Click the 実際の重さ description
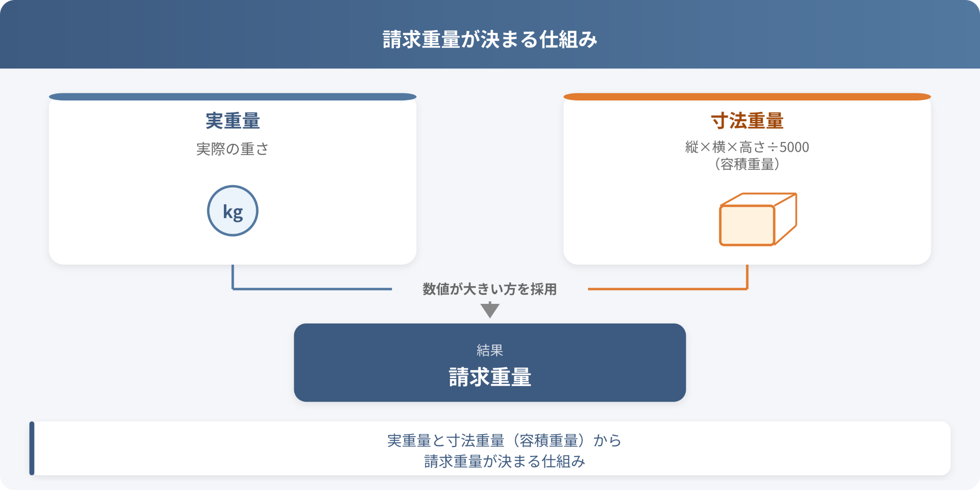The image size is (980, 490). click(233, 149)
